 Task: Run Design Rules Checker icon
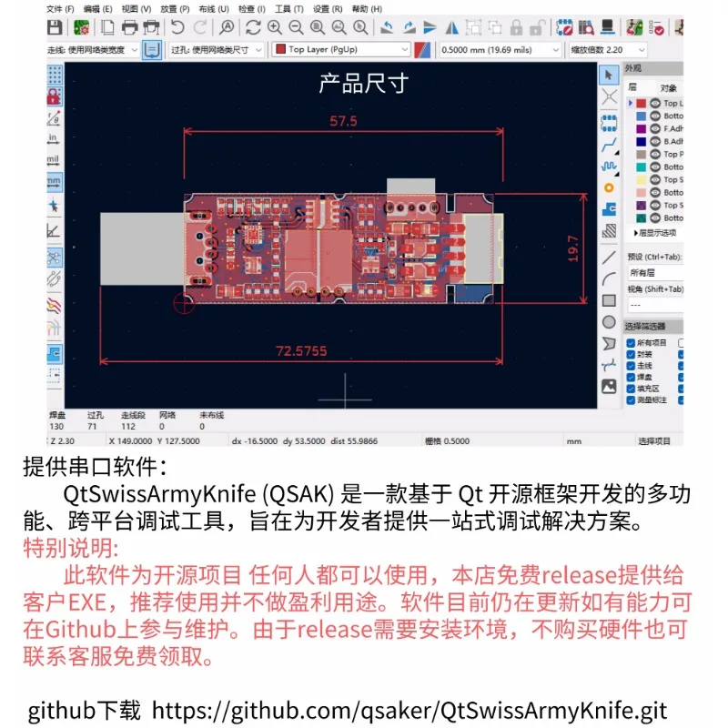pos(656,27)
